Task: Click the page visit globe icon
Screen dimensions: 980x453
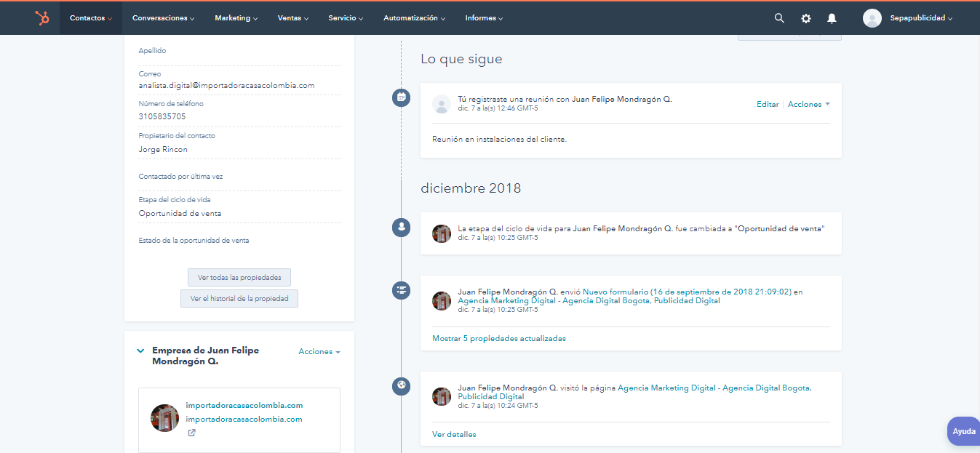Action: tap(401, 385)
